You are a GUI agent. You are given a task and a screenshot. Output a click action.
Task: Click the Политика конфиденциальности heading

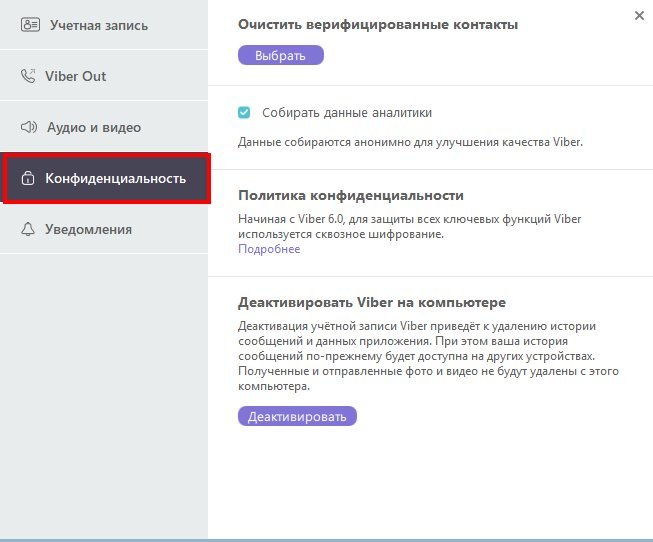[350, 195]
